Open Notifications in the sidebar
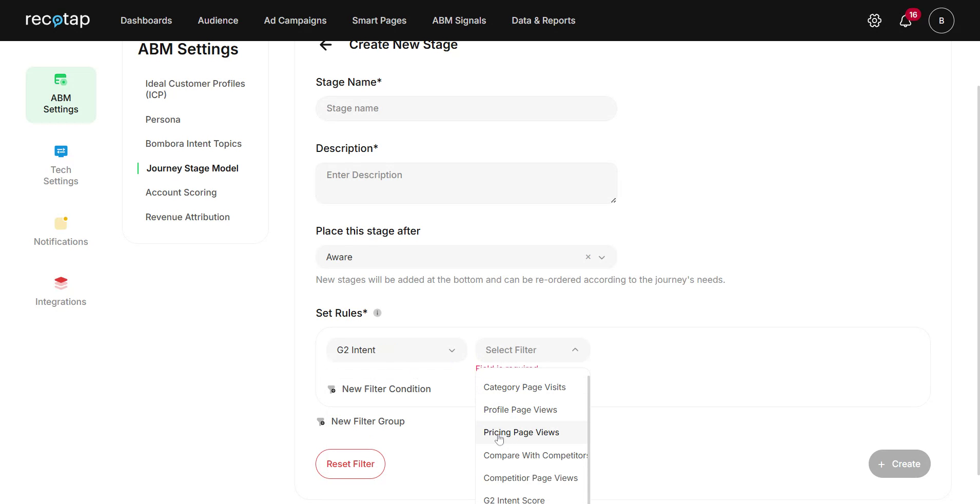The height and width of the screenshot is (504, 980). click(x=61, y=231)
